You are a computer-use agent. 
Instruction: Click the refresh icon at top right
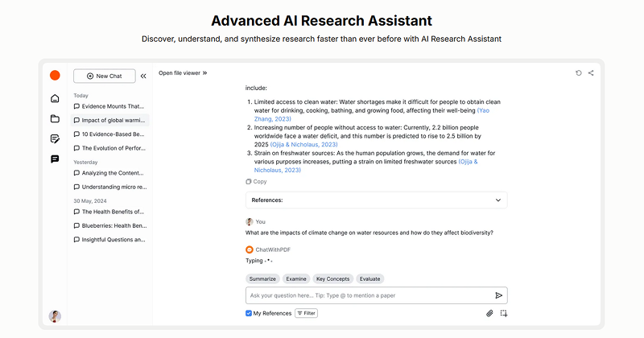click(x=578, y=73)
